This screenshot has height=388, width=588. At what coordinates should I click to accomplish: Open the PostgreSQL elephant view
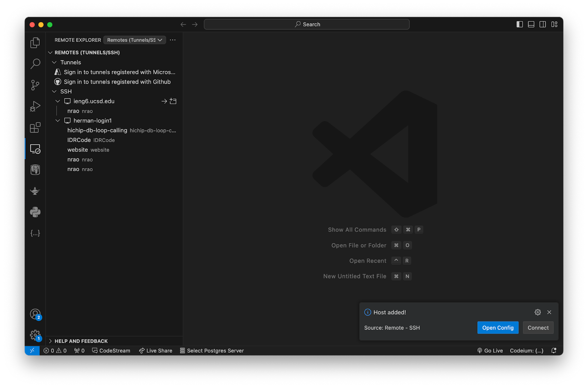pos(35,170)
